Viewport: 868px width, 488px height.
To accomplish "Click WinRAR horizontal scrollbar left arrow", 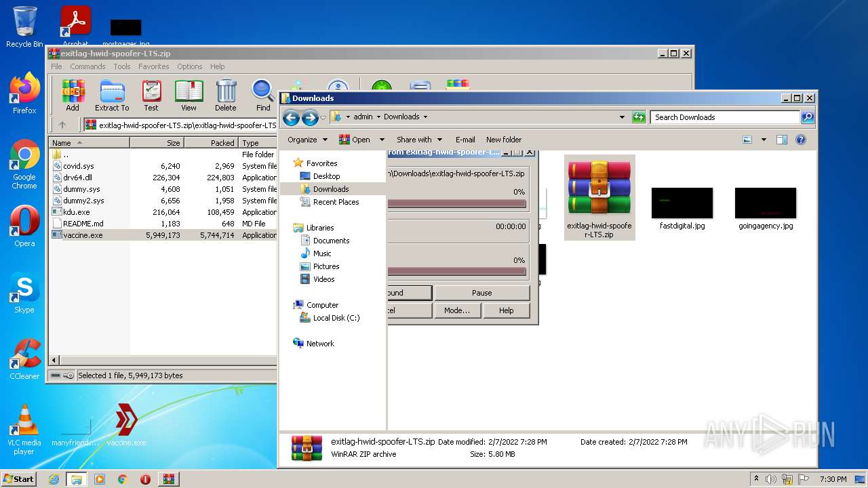I will click(54, 361).
